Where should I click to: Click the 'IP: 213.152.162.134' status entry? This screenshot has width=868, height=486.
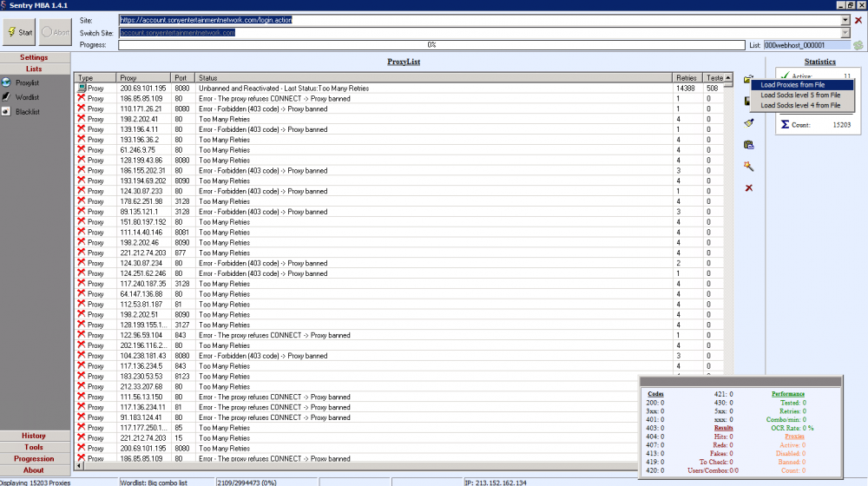point(496,483)
